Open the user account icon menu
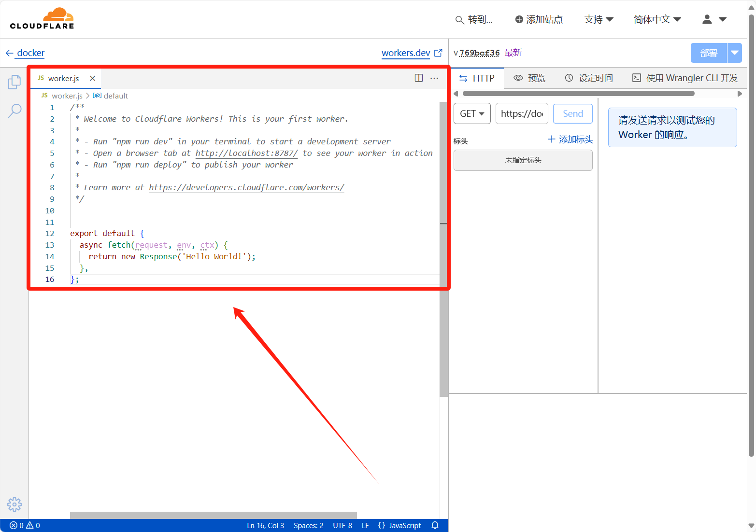Screen dimensions: 756x532 tap(714, 19)
